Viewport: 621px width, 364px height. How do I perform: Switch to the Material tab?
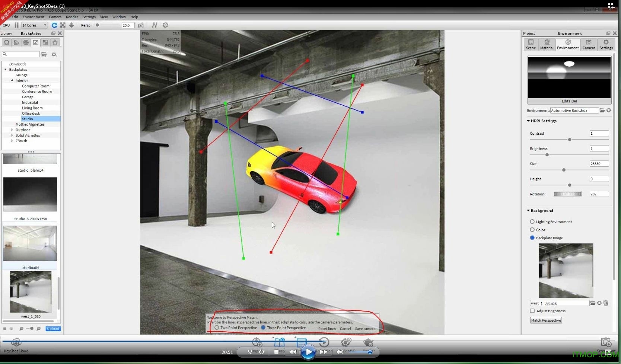pyautogui.click(x=547, y=44)
